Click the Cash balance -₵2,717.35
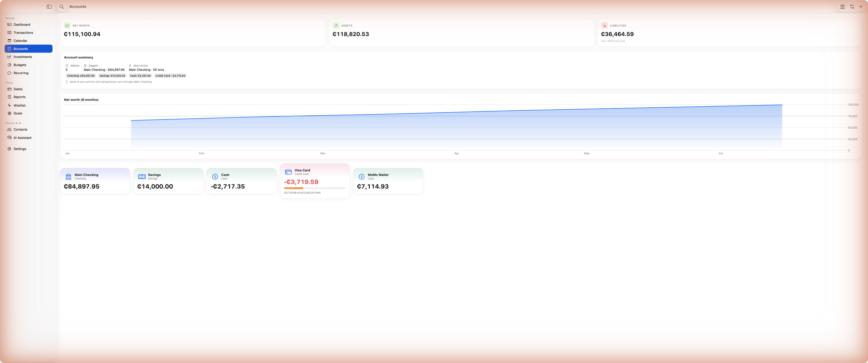This screenshot has width=868, height=363. pyautogui.click(x=228, y=187)
